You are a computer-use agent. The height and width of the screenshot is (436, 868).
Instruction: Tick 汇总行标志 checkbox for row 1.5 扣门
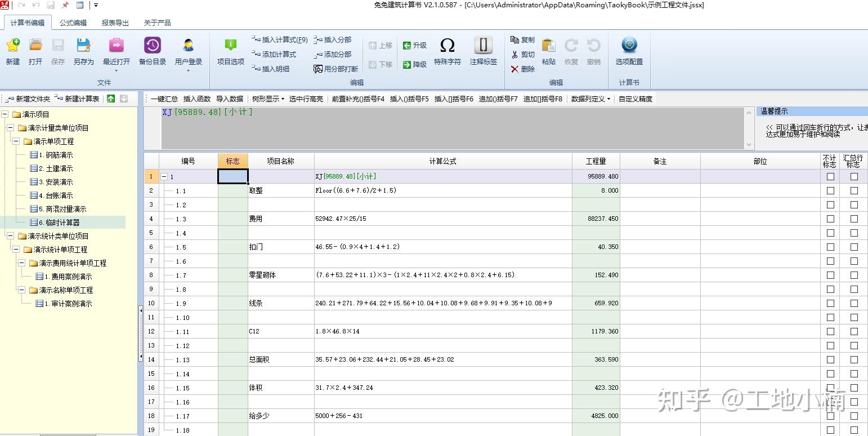pos(854,247)
